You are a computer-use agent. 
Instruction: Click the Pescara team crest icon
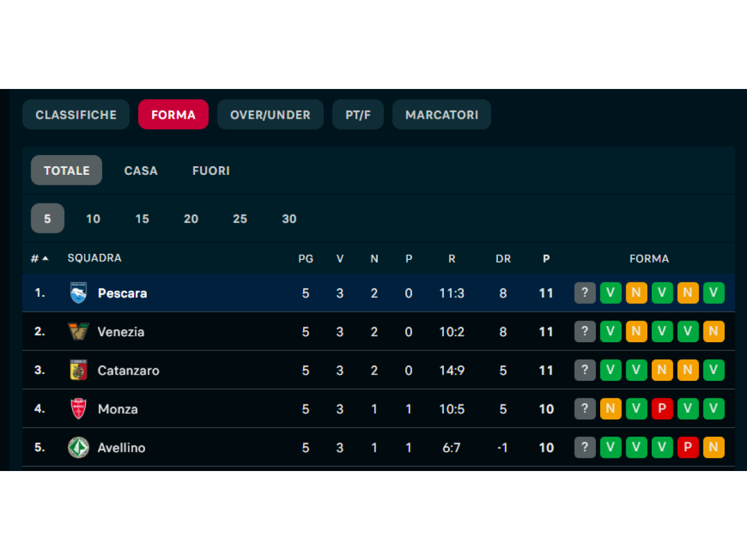78,293
